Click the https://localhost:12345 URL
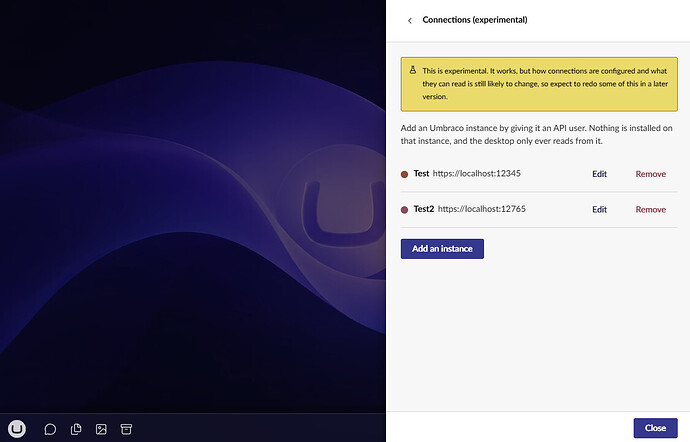The width and height of the screenshot is (690, 442). point(477,173)
